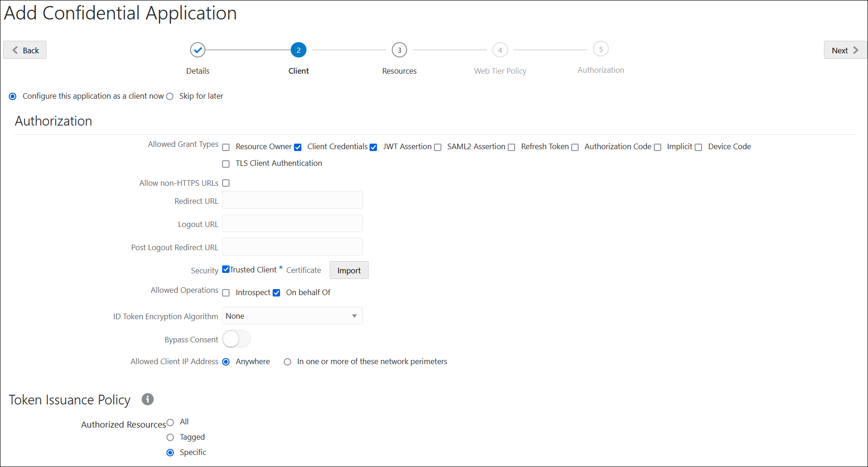868x467 pixels.
Task: Choose In one or more network perimeters
Action: (287, 361)
